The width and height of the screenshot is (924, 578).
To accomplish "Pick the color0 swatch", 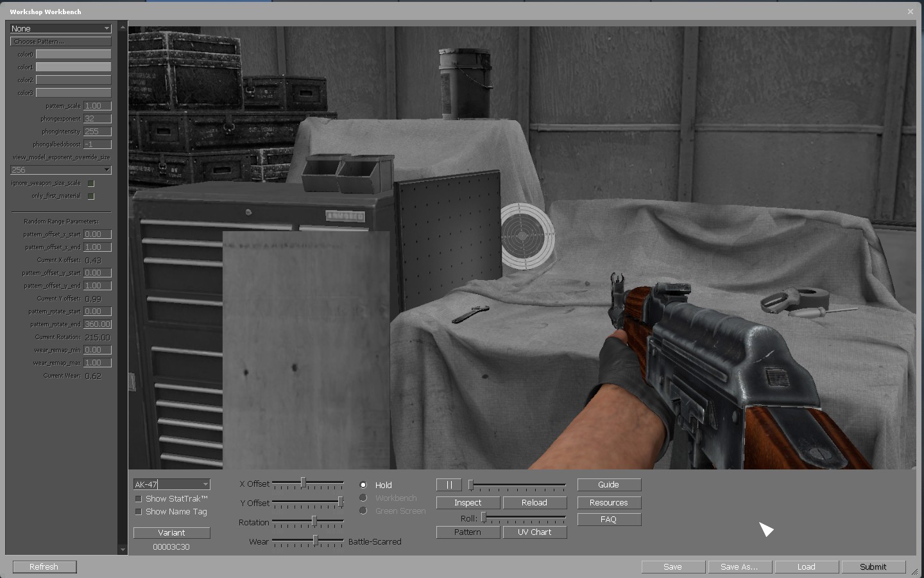I will point(73,54).
